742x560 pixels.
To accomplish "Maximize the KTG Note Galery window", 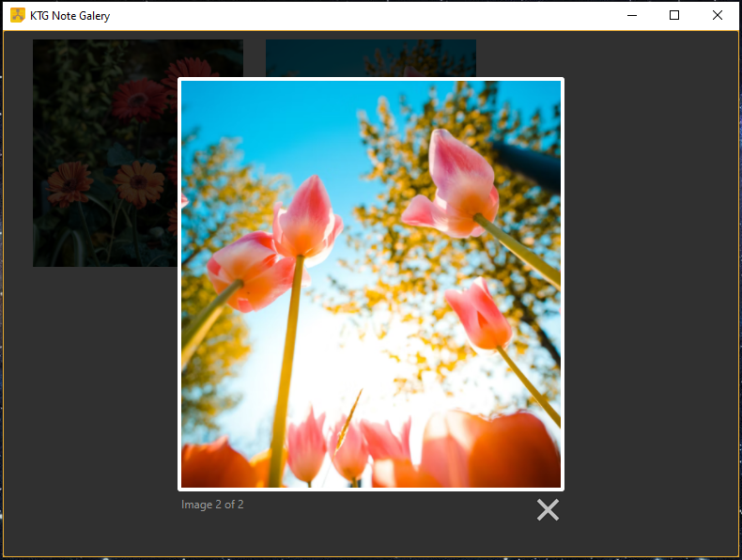I will (674, 15).
